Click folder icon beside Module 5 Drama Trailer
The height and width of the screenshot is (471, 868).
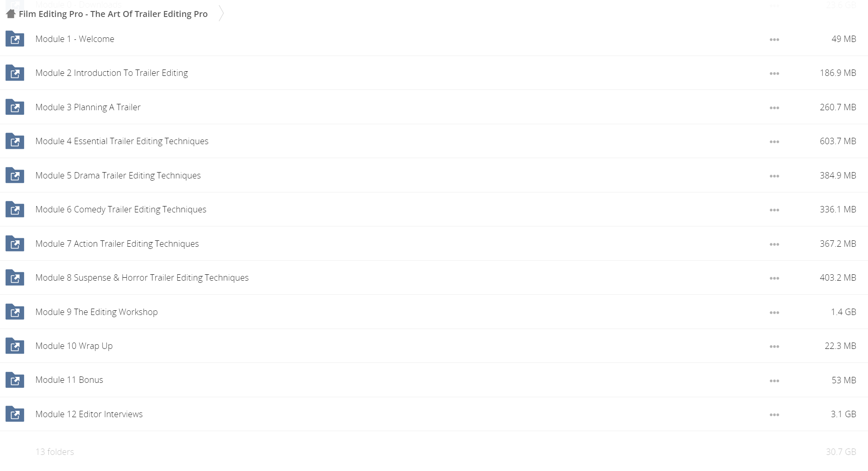pyautogui.click(x=15, y=176)
